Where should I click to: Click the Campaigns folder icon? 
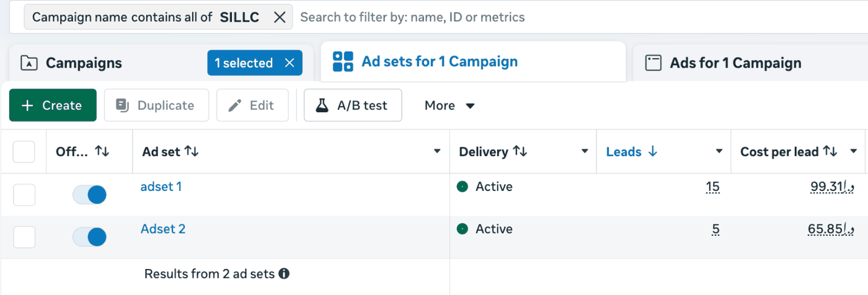point(29,63)
